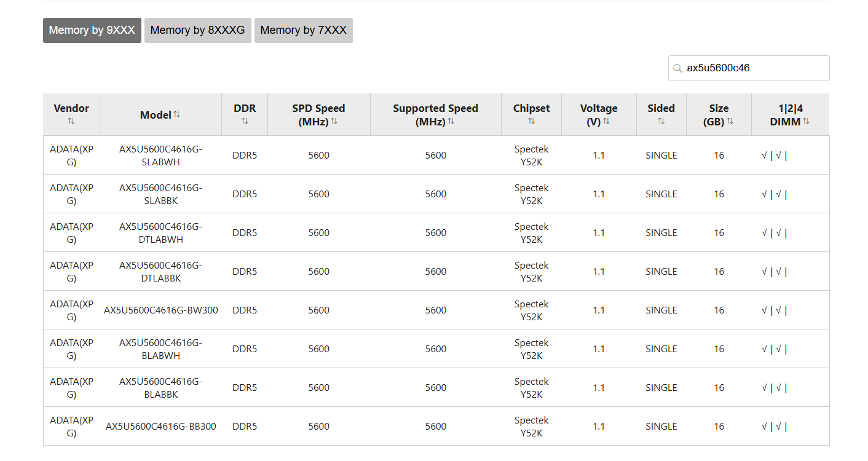Click DDR5 in the BW300 row

(x=245, y=310)
